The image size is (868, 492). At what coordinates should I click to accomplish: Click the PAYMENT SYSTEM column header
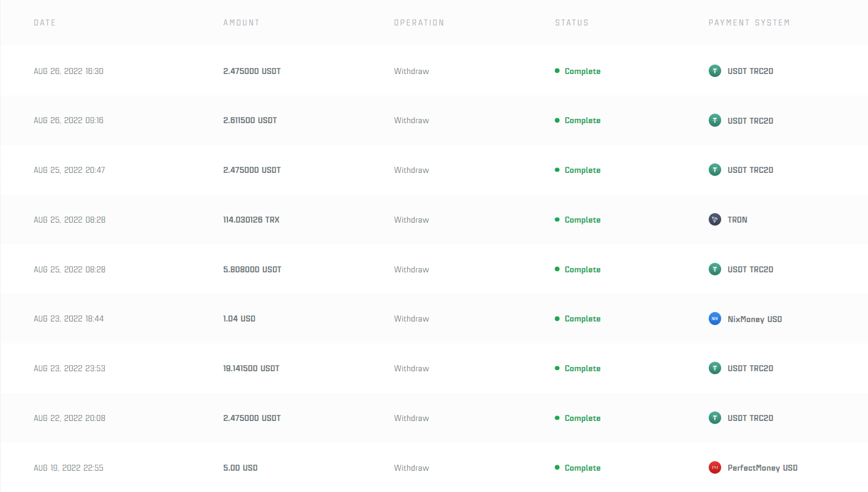[x=749, y=22]
